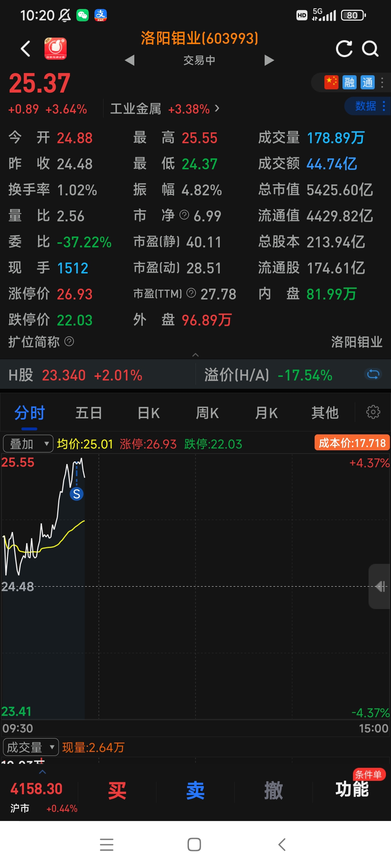Tap the 溢价(H/A) -17.54% value
Screen dimensions: 391x868
(x=305, y=375)
